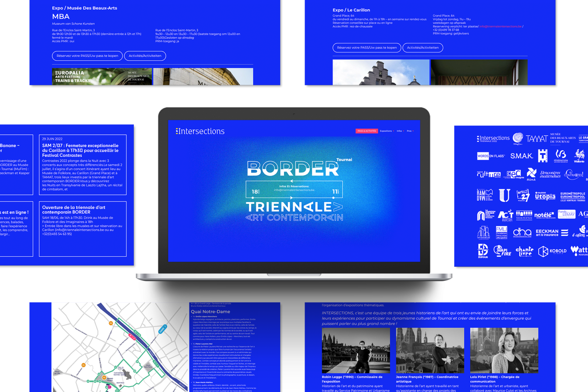The image size is (588, 392).
Task: Click Jeanne François's portrait photo
Action: coord(430,351)
